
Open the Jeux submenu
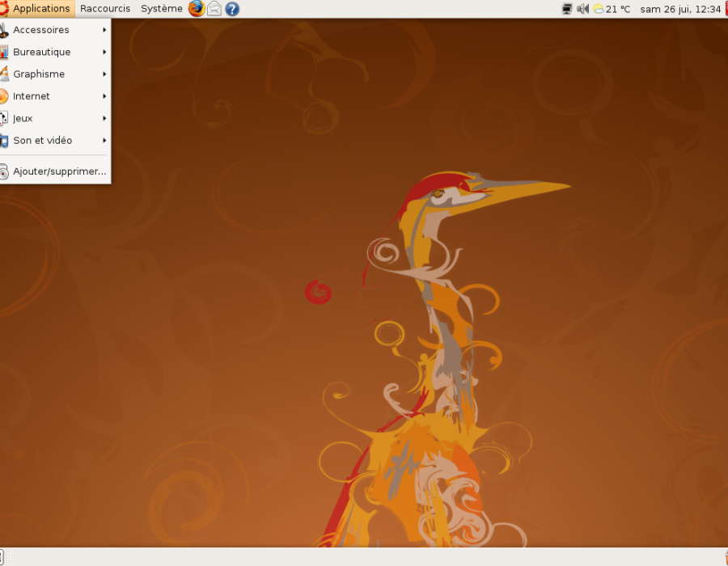(x=55, y=118)
